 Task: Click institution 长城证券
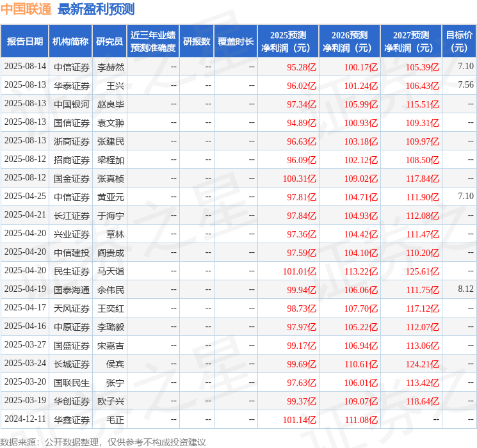(72, 364)
